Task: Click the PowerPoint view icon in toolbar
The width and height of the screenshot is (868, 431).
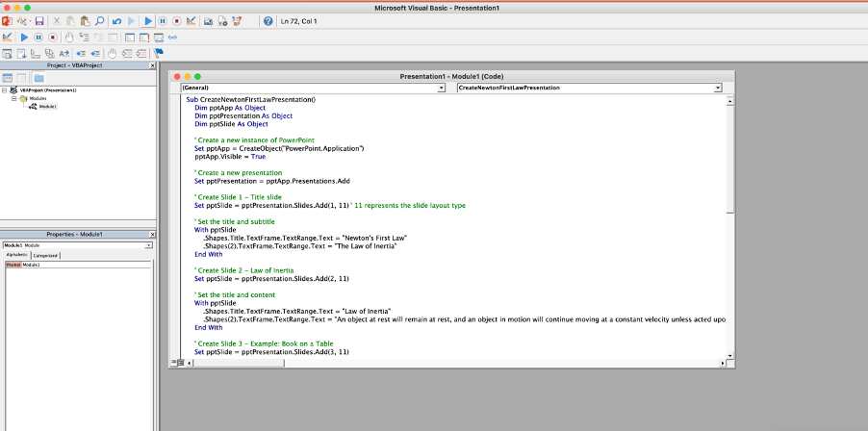Action: [7, 21]
